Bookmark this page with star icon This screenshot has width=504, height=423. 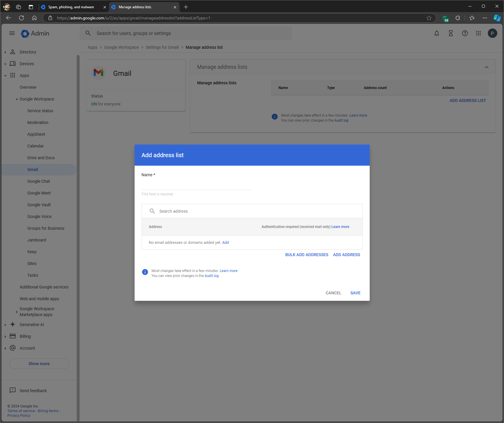pos(429,18)
